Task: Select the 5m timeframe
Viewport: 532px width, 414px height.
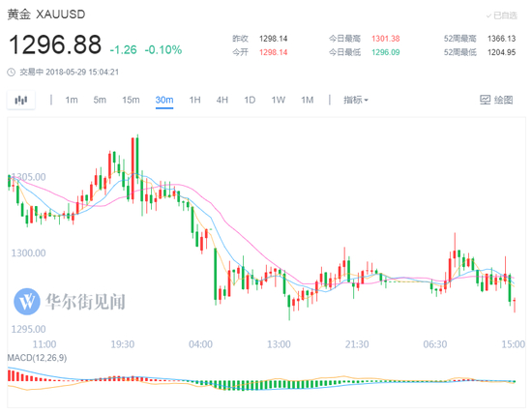Action: coord(100,100)
